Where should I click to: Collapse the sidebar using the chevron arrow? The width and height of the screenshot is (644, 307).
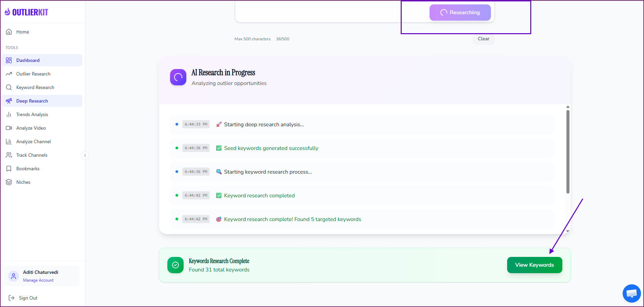85,155
